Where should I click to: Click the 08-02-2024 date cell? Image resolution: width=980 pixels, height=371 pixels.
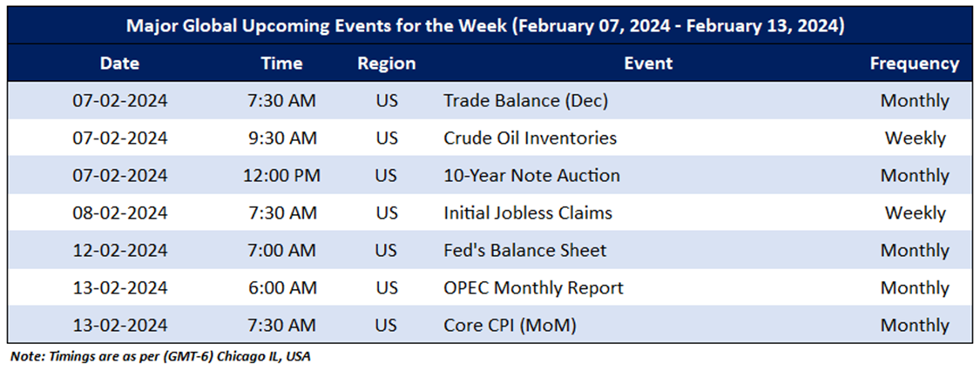pos(119,213)
